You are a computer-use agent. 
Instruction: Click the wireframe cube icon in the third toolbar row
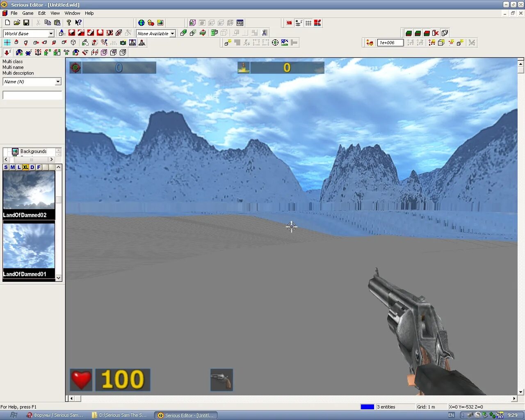[x=73, y=42]
